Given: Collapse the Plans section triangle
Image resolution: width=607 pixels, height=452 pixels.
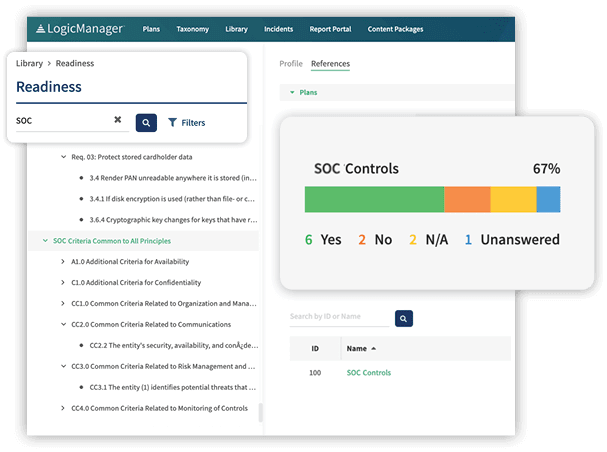Looking at the screenshot, I should (x=292, y=92).
